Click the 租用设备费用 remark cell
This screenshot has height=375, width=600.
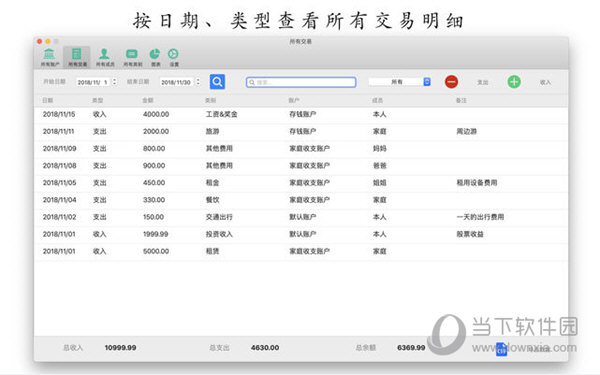tap(476, 183)
